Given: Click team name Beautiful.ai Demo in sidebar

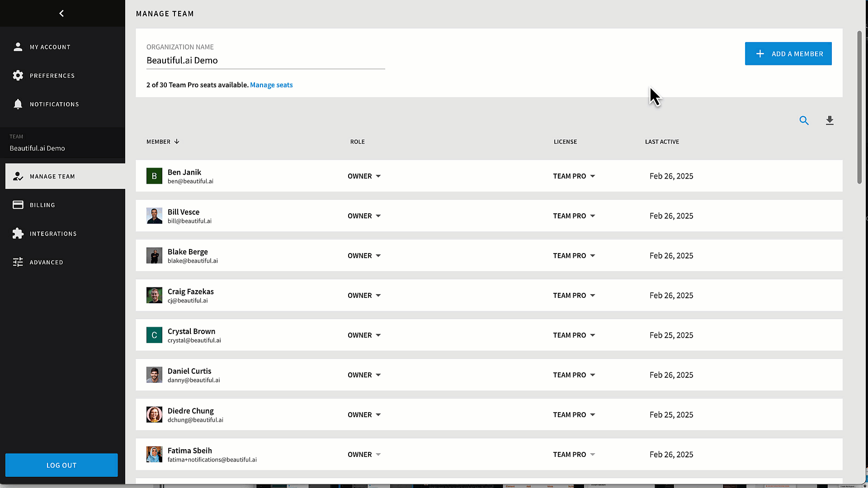Looking at the screenshot, I should pyautogui.click(x=37, y=148).
